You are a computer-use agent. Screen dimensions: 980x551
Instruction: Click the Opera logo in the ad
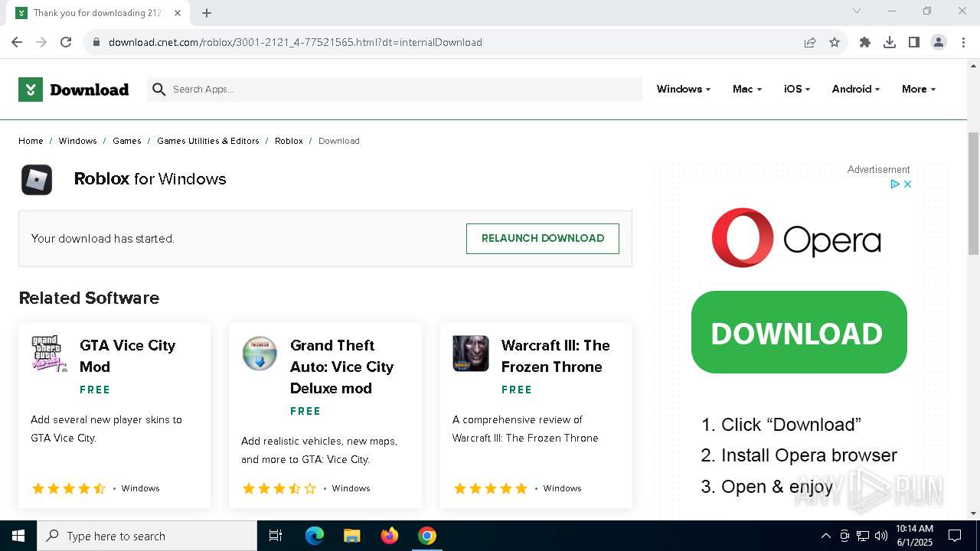point(796,238)
